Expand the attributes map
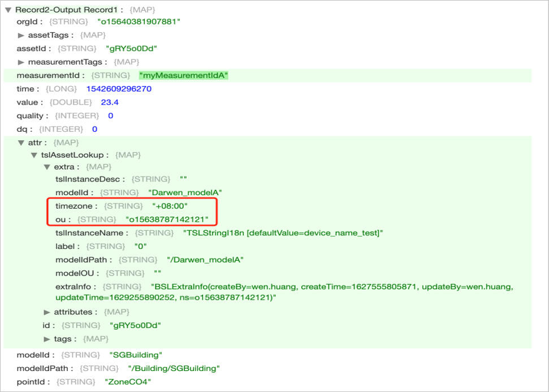The height and width of the screenshot is (392, 549). coord(47,312)
